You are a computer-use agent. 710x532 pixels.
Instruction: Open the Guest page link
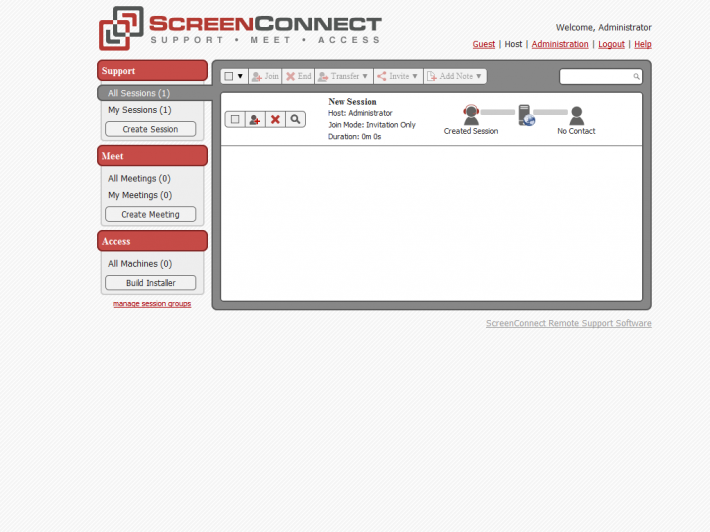(484, 44)
